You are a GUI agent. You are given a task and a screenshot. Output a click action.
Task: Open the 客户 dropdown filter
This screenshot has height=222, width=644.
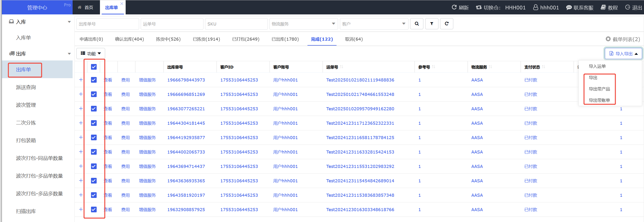point(374,24)
